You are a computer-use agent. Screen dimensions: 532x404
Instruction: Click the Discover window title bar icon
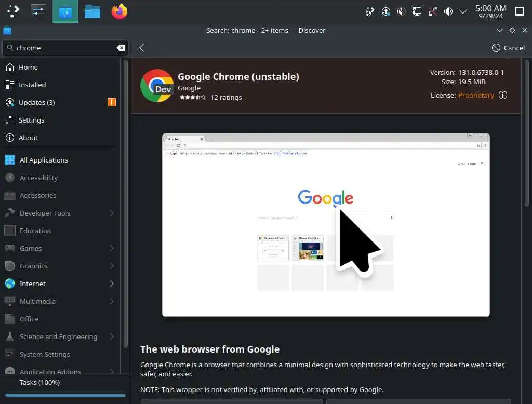pos(7,31)
